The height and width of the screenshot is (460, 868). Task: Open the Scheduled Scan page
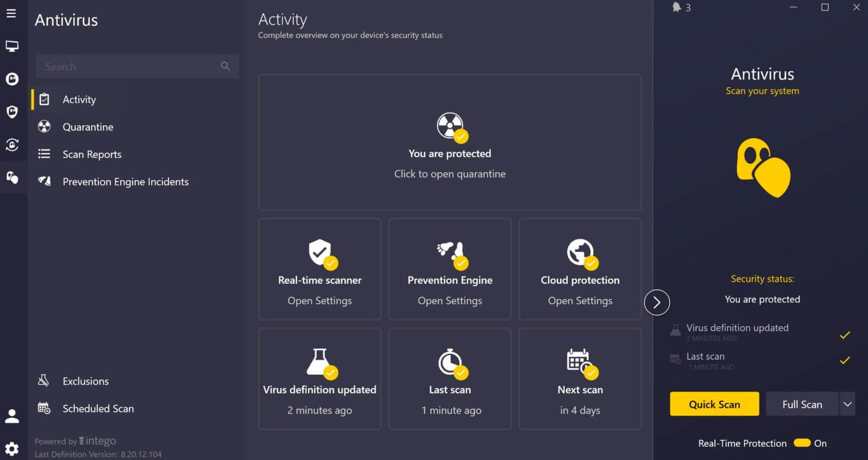98,408
